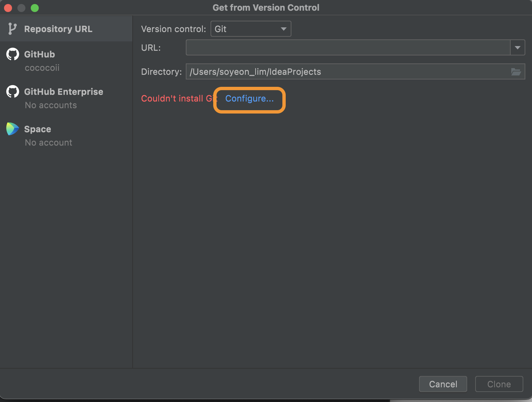Click the Space logo icon
Screen dimensions: 532x402
pos(13,129)
